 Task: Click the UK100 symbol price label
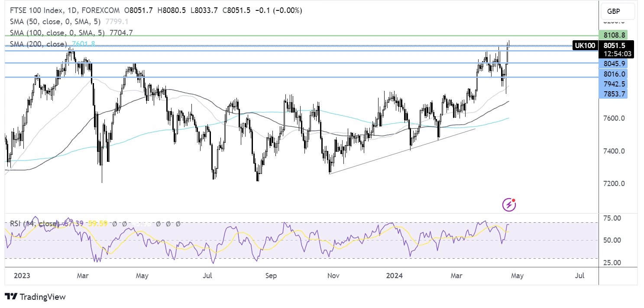[585, 45]
